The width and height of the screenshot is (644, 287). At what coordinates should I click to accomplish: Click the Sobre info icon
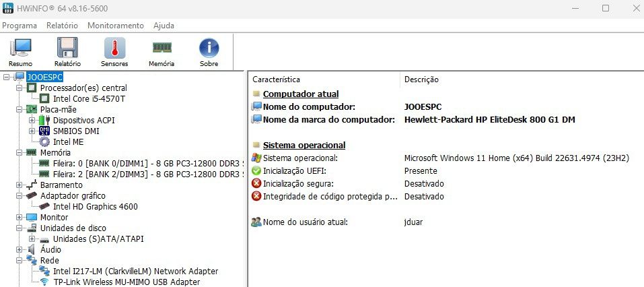(209, 48)
